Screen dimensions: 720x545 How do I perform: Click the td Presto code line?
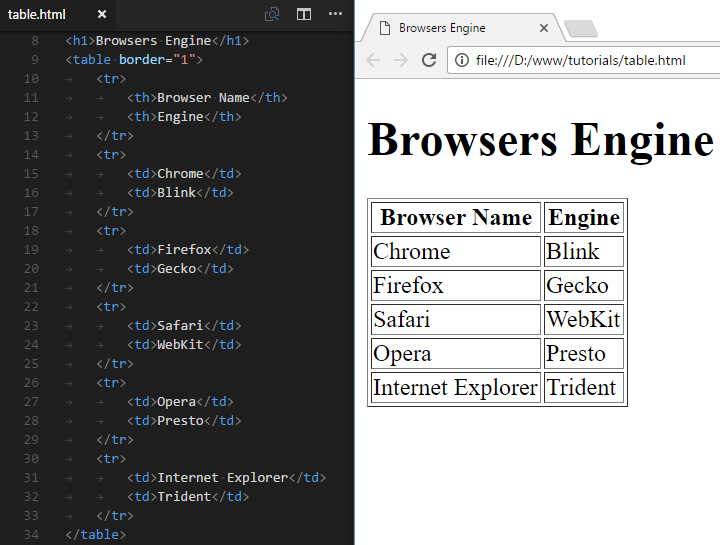184,421
